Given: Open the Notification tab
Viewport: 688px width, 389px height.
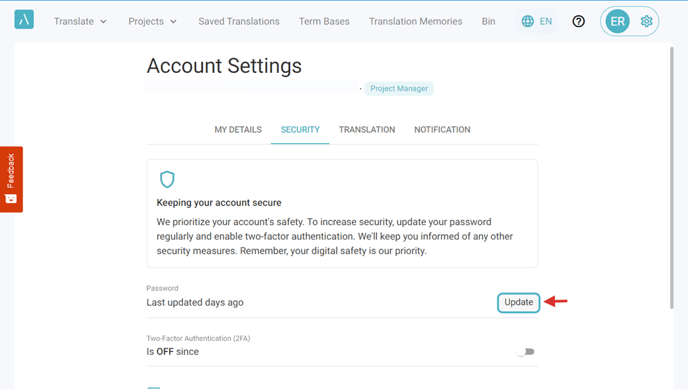Looking at the screenshot, I should click(442, 130).
